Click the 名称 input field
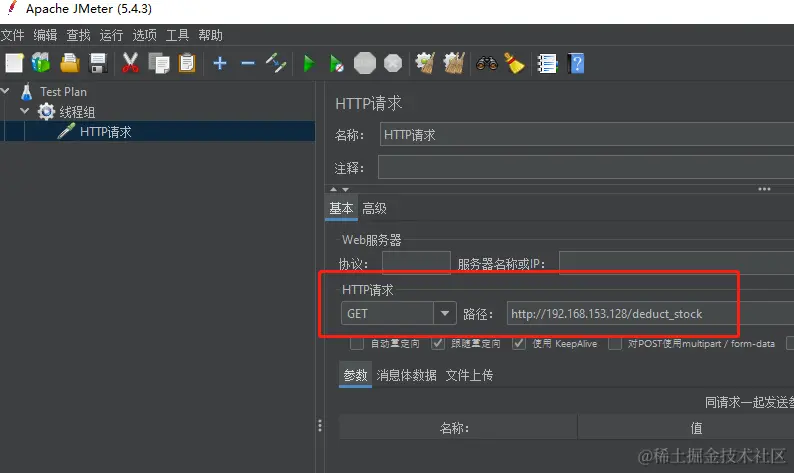794x473 pixels. [x=587, y=135]
